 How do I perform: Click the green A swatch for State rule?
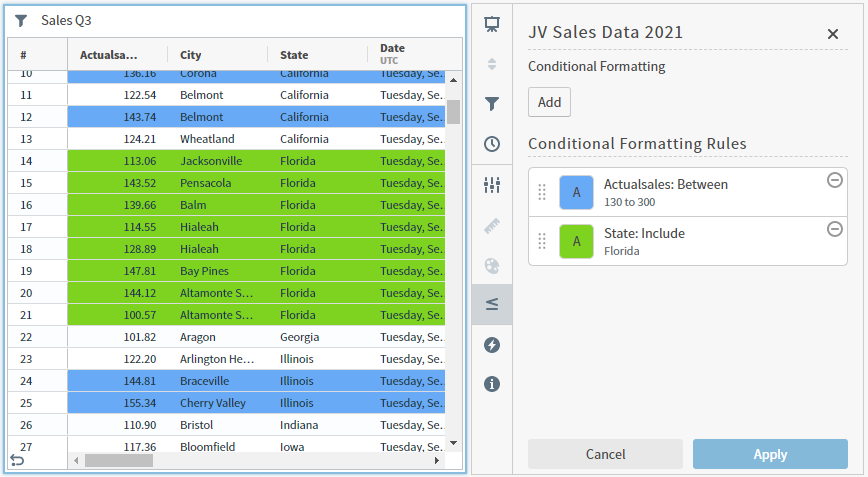point(576,241)
